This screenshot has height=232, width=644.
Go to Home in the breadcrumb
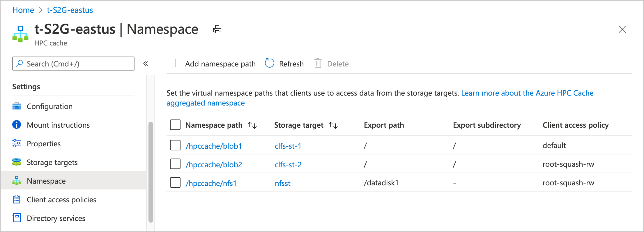coord(23,10)
